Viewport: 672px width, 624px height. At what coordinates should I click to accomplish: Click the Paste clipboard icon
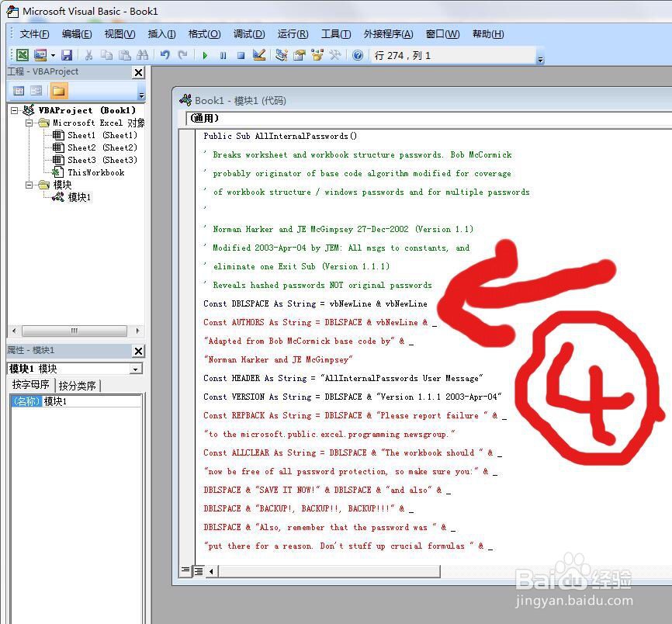pos(124,55)
